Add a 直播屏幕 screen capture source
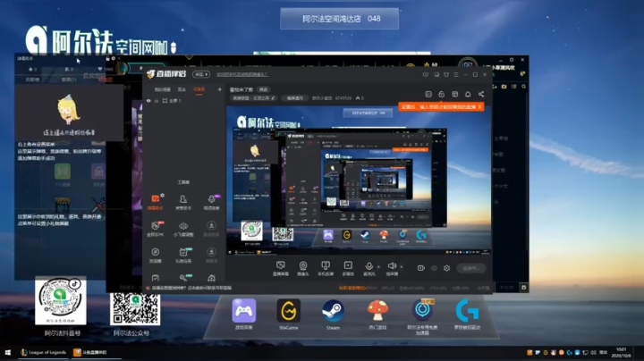Screen dimensions: 644x361 click(x=281, y=268)
